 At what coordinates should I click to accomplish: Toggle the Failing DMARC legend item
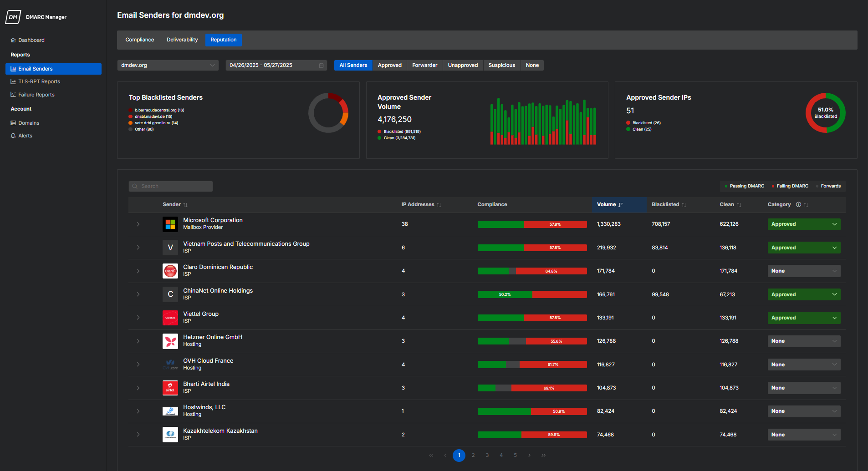click(790, 186)
